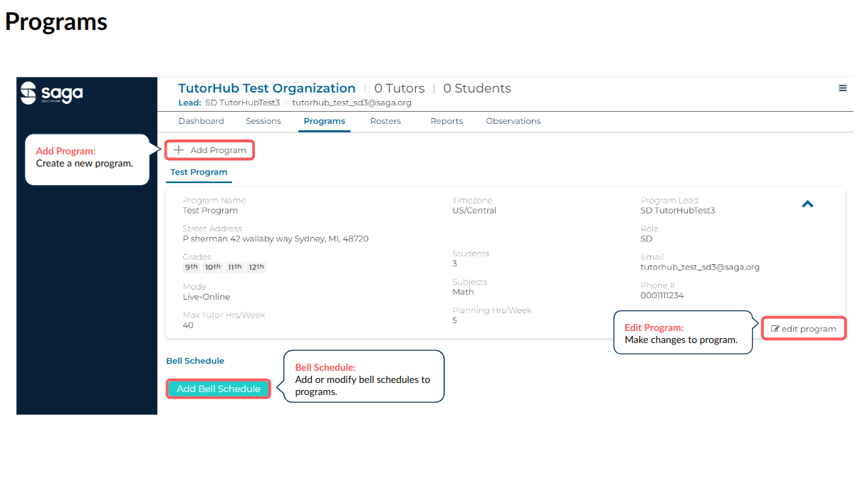Open the Dashboard tab

[x=201, y=121]
